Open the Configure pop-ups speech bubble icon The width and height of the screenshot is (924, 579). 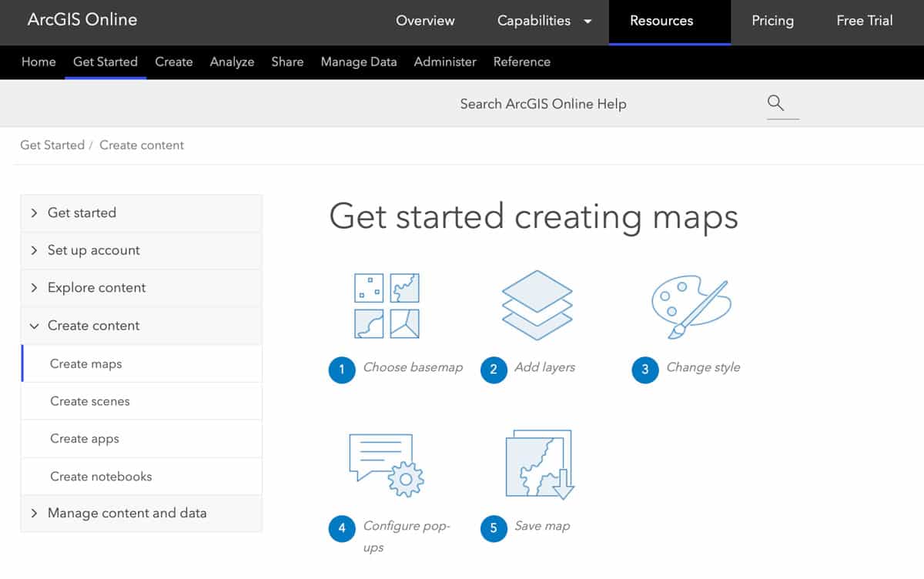point(387,464)
